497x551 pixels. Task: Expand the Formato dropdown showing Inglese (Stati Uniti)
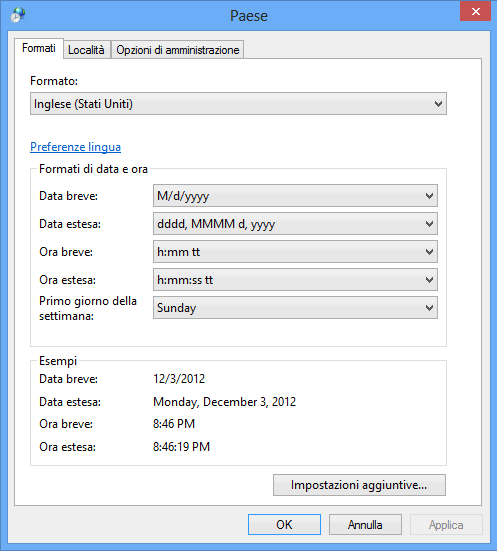(x=238, y=104)
